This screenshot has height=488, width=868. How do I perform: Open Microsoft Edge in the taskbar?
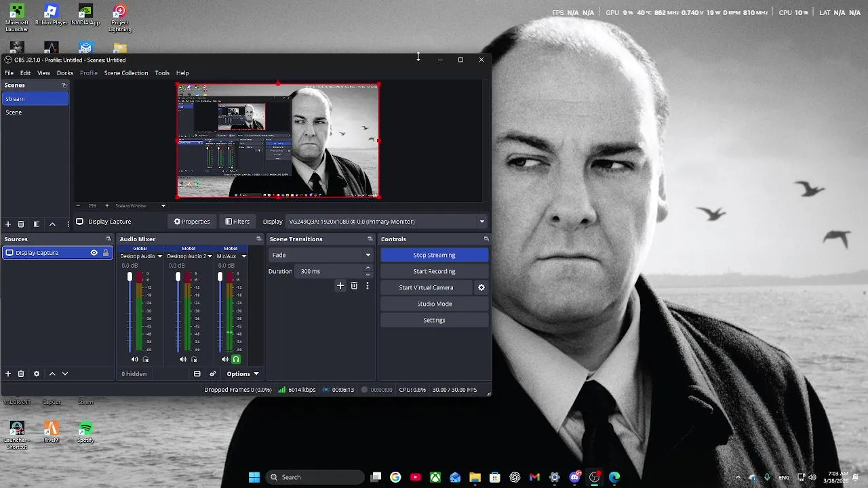(614, 477)
